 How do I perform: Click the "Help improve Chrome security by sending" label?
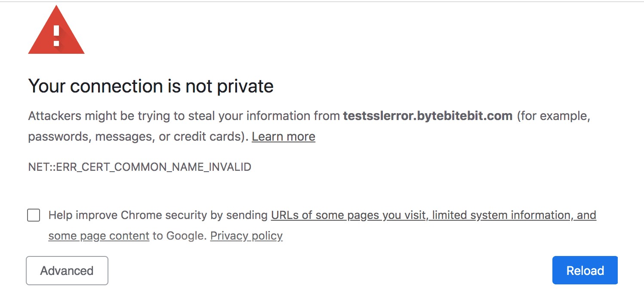tap(158, 215)
